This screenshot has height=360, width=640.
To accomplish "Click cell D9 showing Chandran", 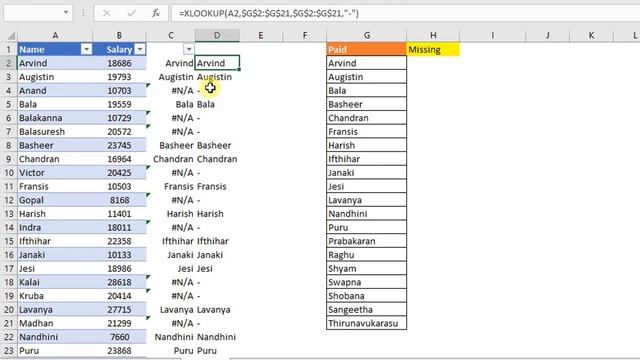I will tap(217, 159).
